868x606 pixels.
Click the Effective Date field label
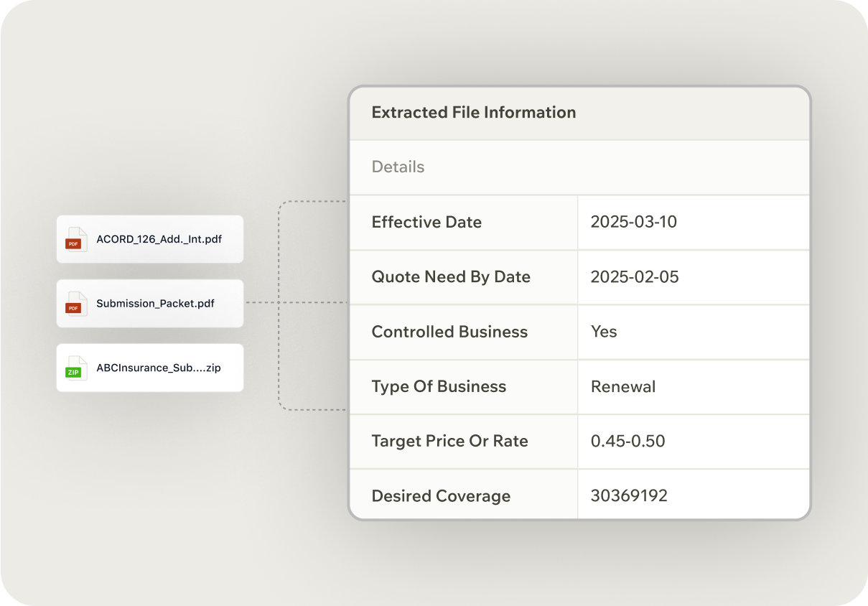pyautogui.click(x=426, y=223)
